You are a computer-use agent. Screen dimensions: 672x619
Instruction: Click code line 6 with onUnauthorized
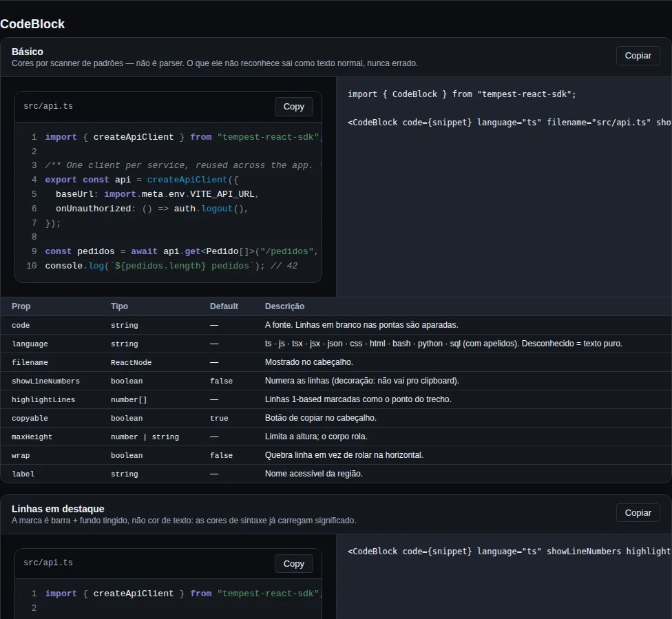coord(152,209)
